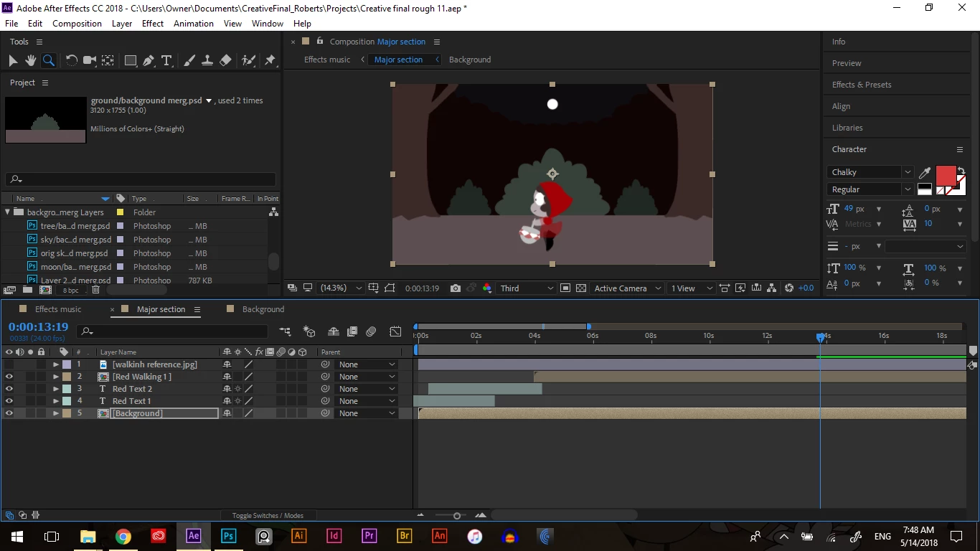The height and width of the screenshot is (551, 980).
Task: Select the Unified Camera tool
Action: tap(90, 61)
